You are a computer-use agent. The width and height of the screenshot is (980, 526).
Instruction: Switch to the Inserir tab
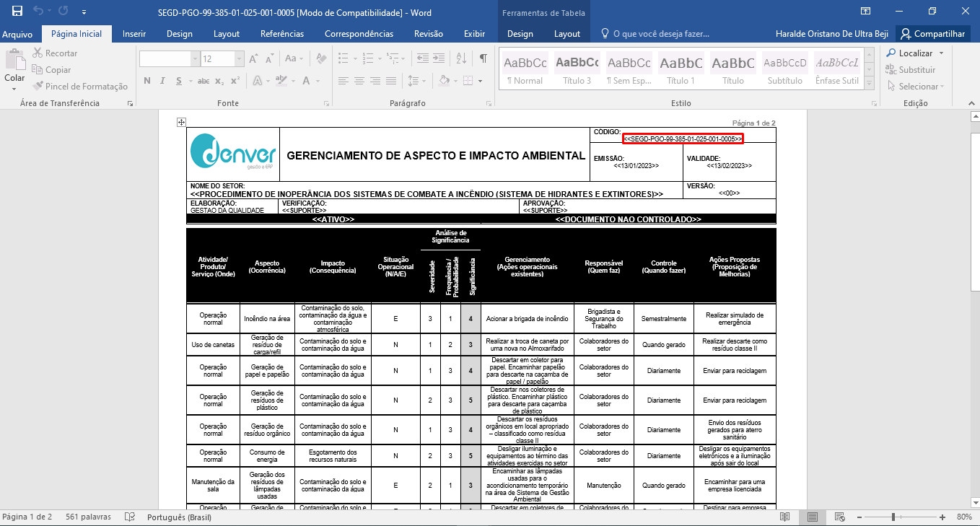(x=134, y=34)
